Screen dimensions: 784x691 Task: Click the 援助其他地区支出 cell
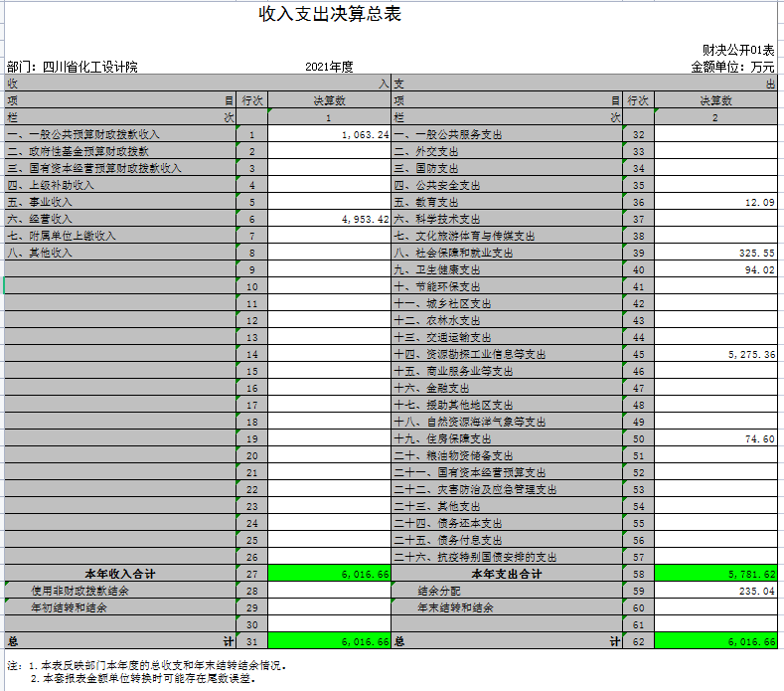507,405
